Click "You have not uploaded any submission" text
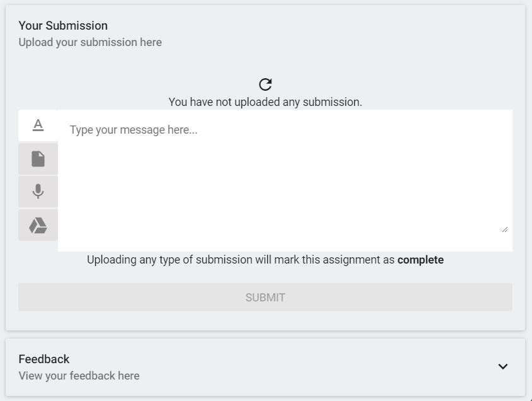Image resolution: width=532 pixels, height=401 pixels. coord(265,102)
